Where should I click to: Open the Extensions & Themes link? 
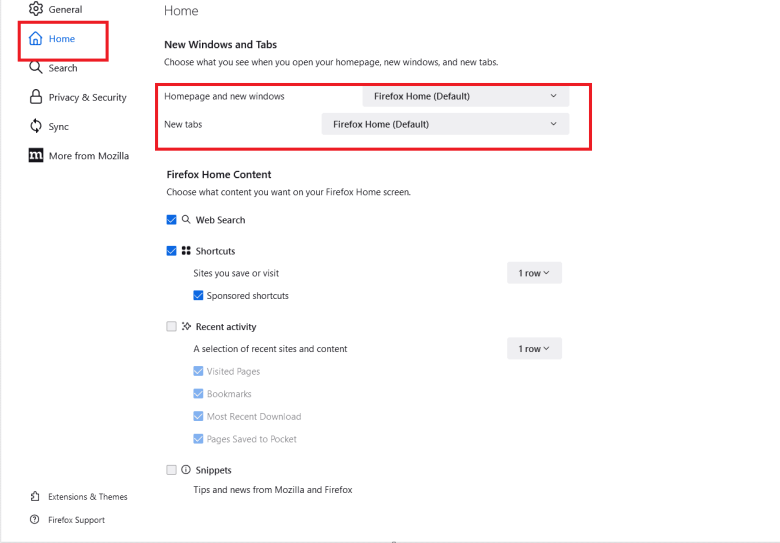(x=79, y=496)
